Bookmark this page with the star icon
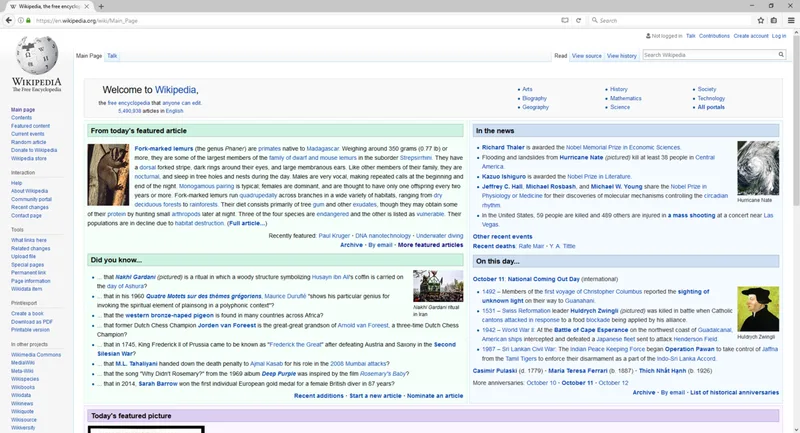This screenshot has width=800, height=433. click(761, 20)
